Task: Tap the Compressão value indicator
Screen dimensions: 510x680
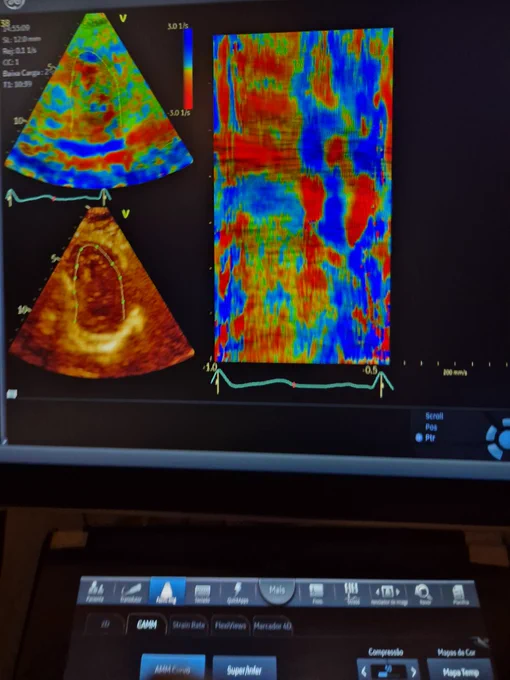Action: point(388,671)
